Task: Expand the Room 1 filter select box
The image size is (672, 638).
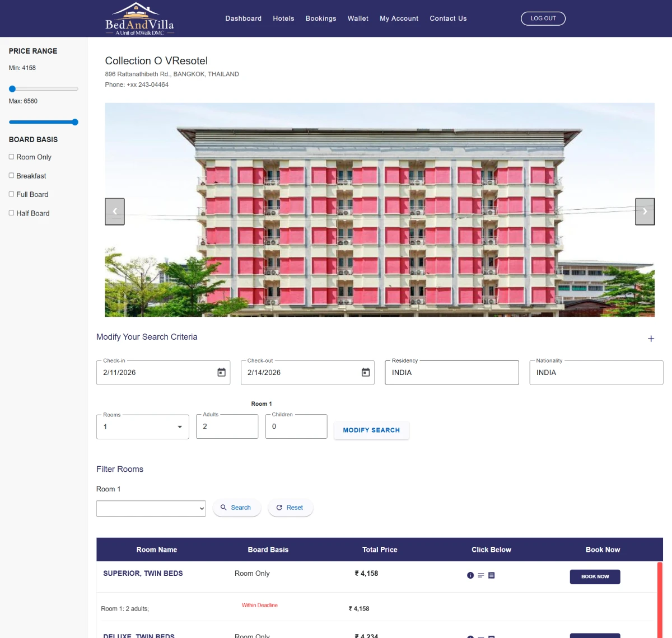Action: coord(151,508)
